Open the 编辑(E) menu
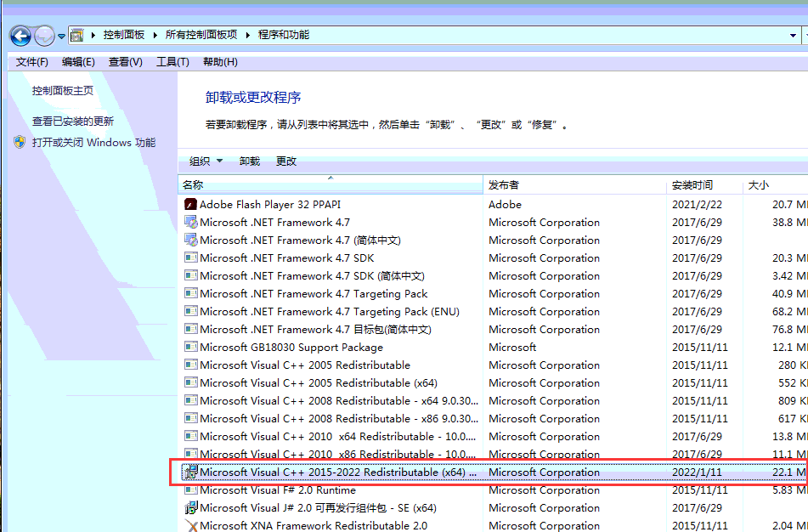The height and width of the screenshot is (532, 808). click(78, 62)
